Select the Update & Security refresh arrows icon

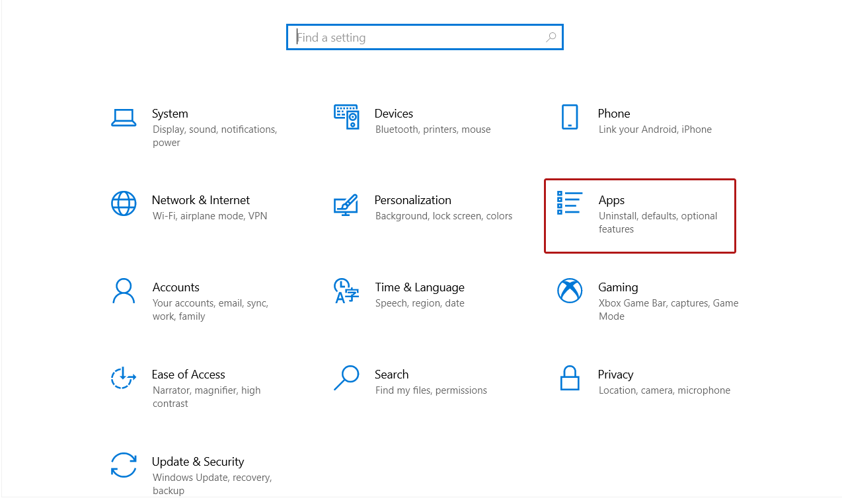[x=124, y=465]
